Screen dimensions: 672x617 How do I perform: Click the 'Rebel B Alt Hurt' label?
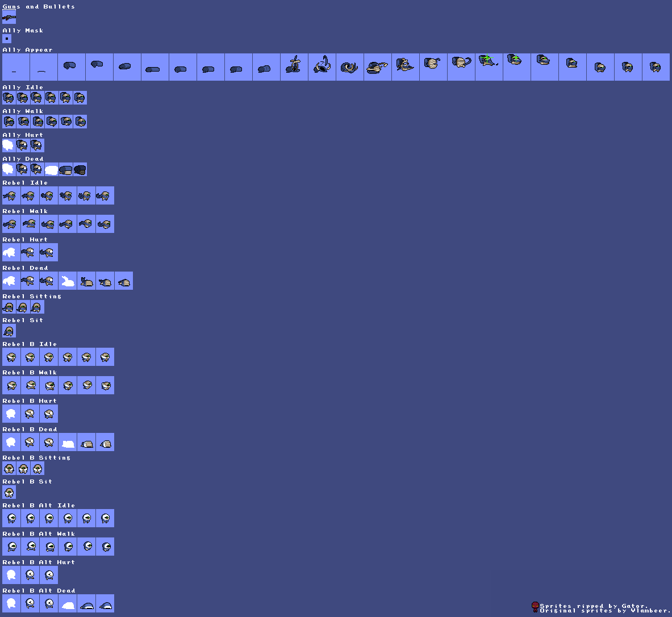coord(39,562)
